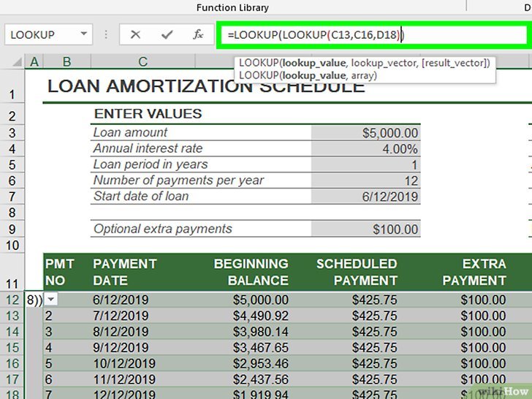Select the Start date 6/12/2019 value cell
This screenshot has width=532, height=399.
[365, 196]
